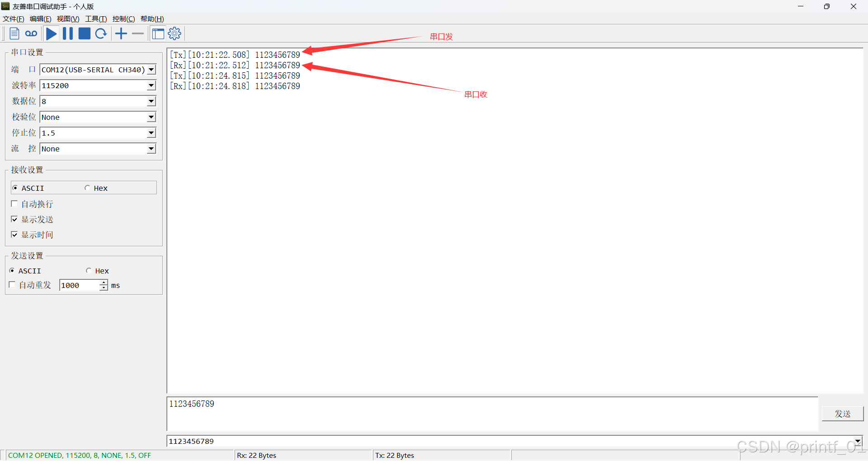Open the 工具(T) menu
This screenshot has width=868, height=461.
coord(96,19)
